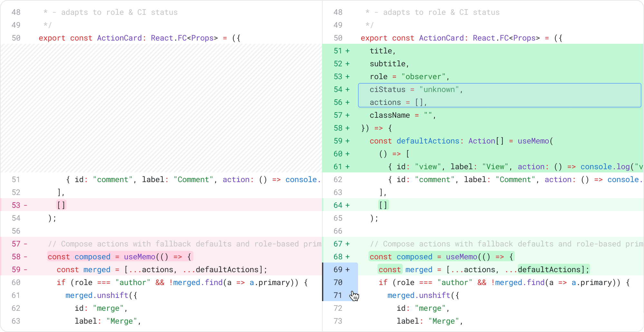Click the role = "observer" line
Viewport: 644px width, 332px height.
click(409, 77)
